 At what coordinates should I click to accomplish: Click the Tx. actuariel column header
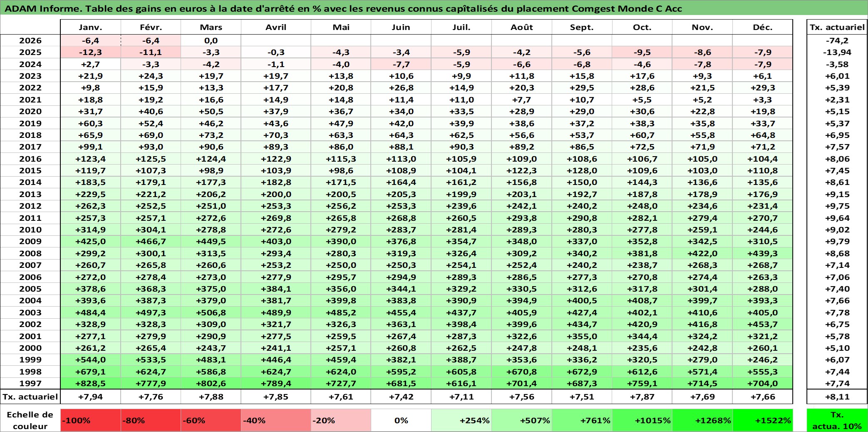click(837, 27)
